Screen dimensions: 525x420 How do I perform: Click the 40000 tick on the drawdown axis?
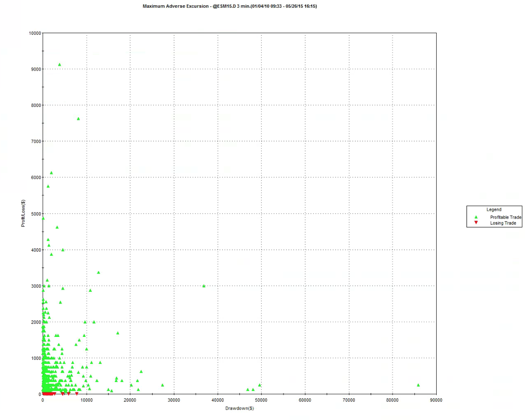coord(218,400)
